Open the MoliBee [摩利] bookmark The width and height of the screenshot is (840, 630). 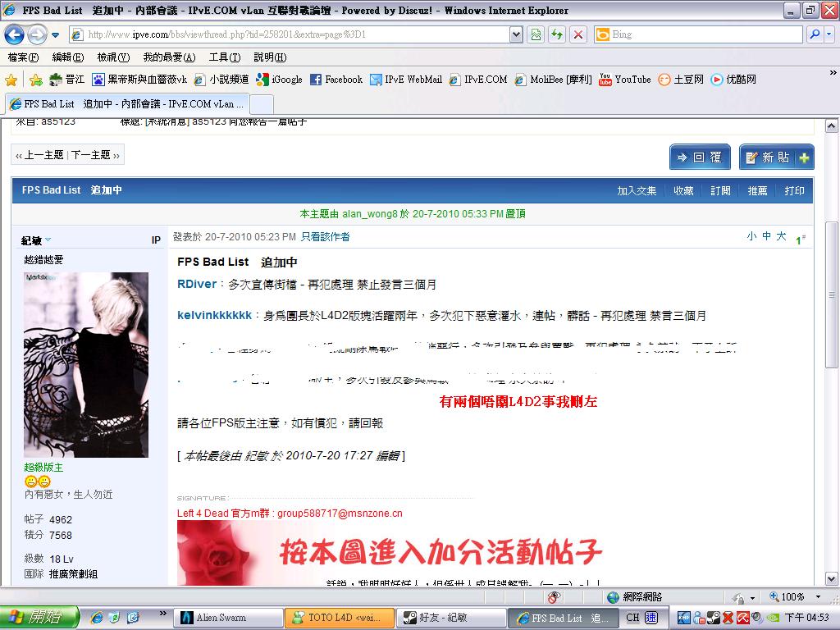(x=554, y=80)
